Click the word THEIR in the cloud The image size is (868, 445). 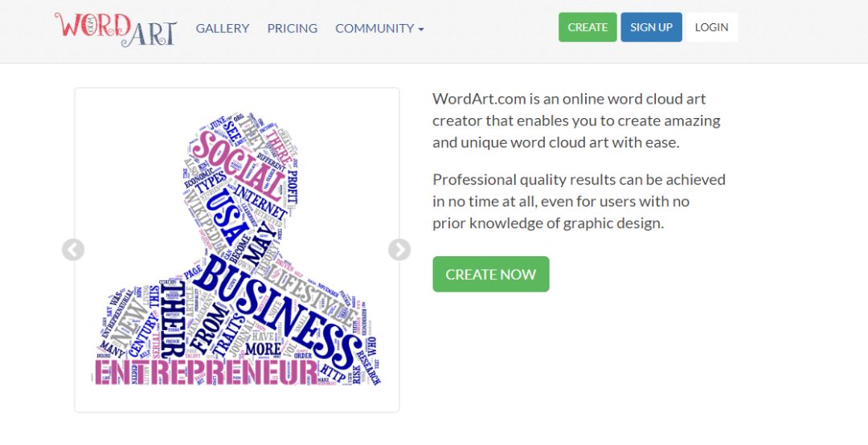(x=172, y=320)
